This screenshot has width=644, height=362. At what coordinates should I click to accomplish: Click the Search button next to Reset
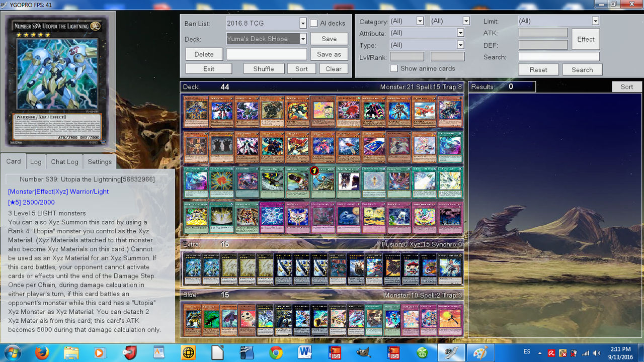pos(582,70)
